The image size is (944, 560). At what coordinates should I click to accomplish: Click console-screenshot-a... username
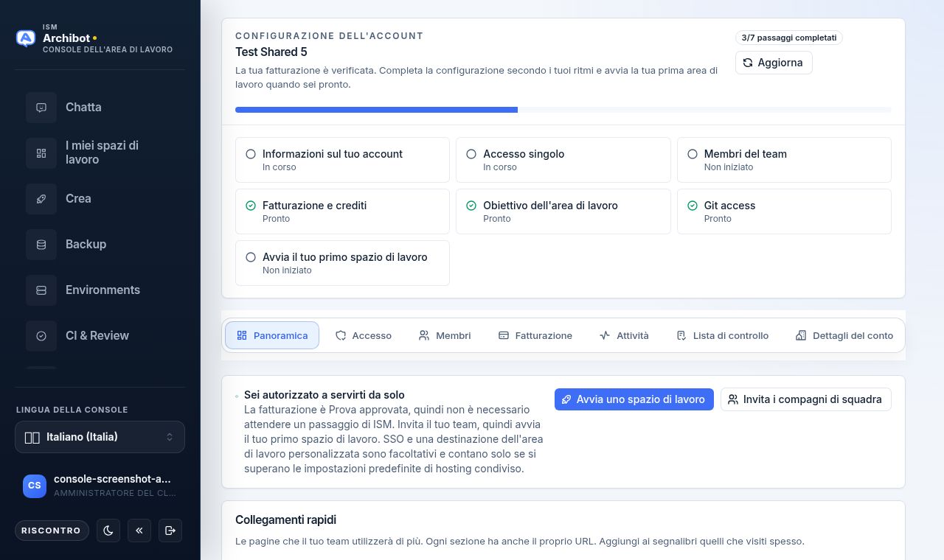coord(112,479)
